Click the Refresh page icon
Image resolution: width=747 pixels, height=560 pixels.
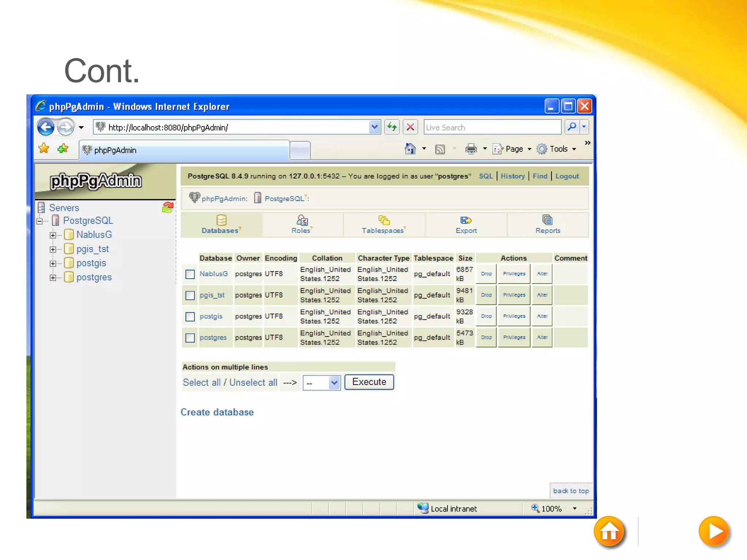tap(392, 127)
